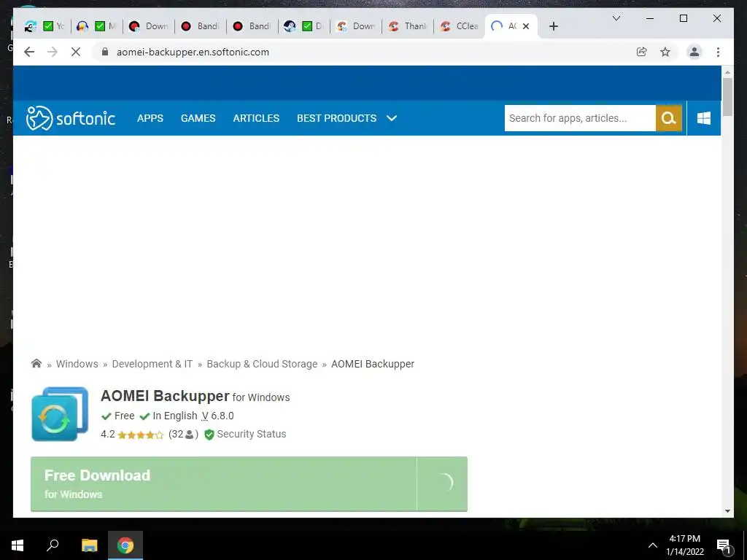This screenshot has width=747, height=560.
Task: Click Backup & Cloud Storage breadcrumb link
Action: click(262, 364)
